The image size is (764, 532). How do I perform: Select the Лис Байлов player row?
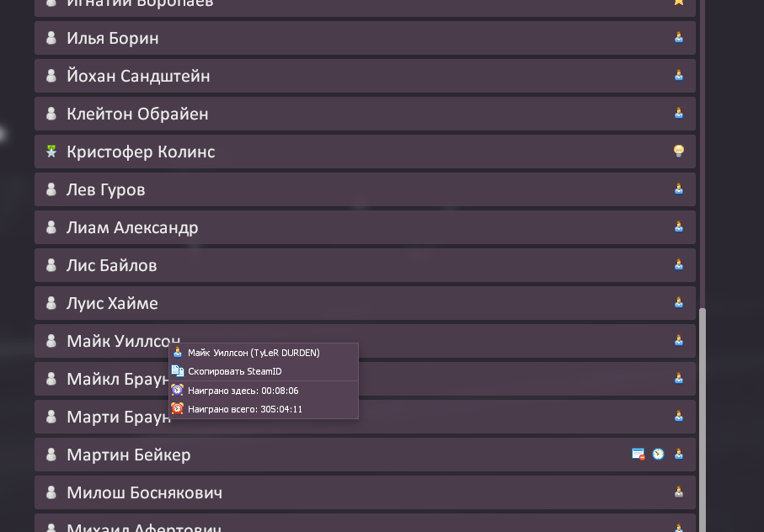[x=365, y=265]
